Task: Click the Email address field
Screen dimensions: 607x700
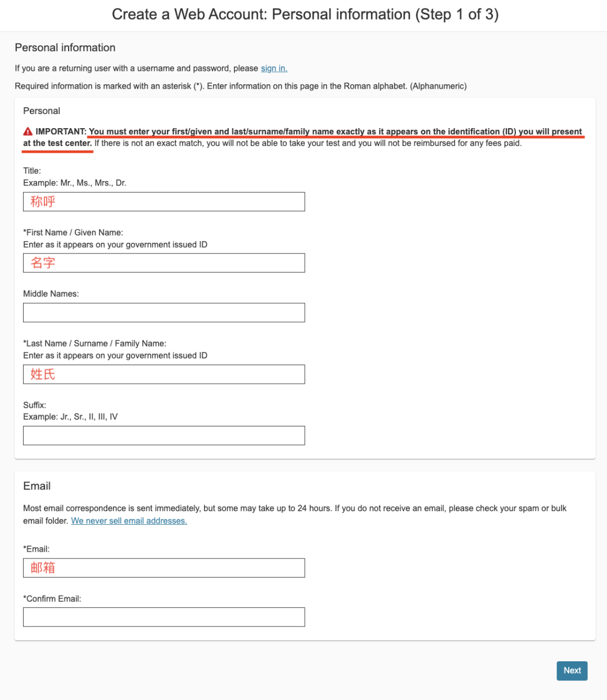Action: point(164,568)
